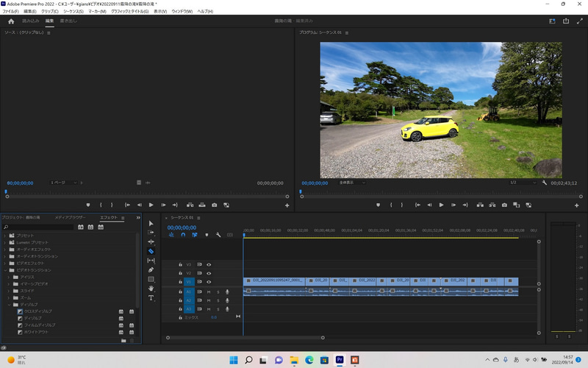
Task: Select the Type (T) tool
Action: tap(151, 298)
